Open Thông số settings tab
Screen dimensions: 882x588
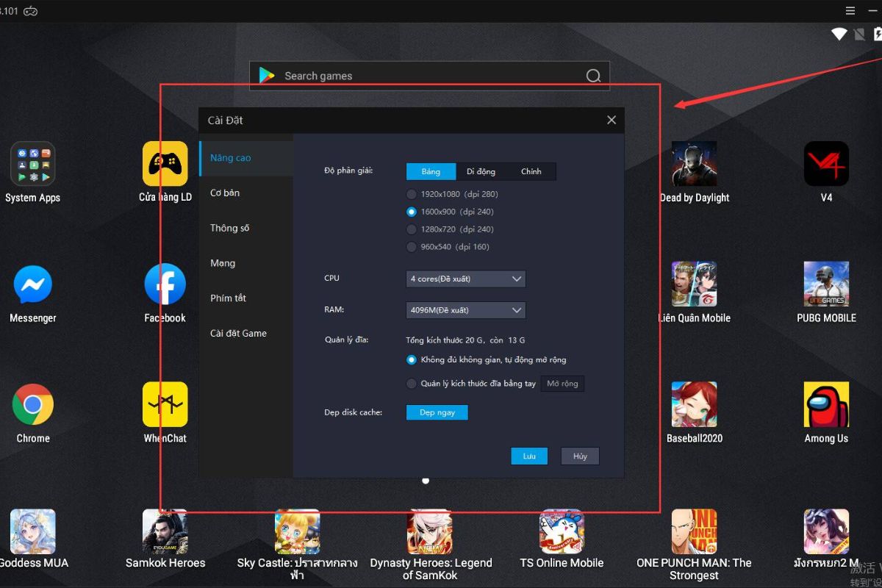246,229
